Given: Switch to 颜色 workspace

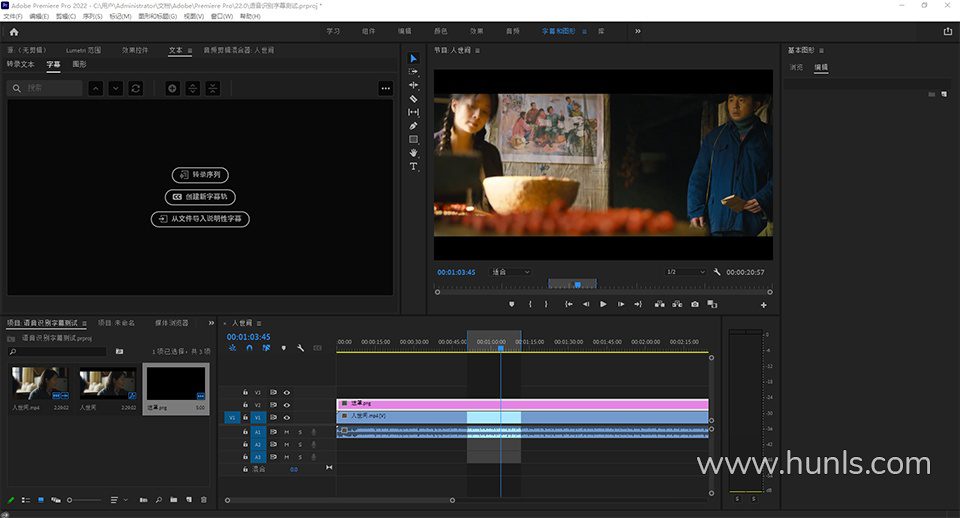Looking at the screenshot, I should [x=440, y=31].
